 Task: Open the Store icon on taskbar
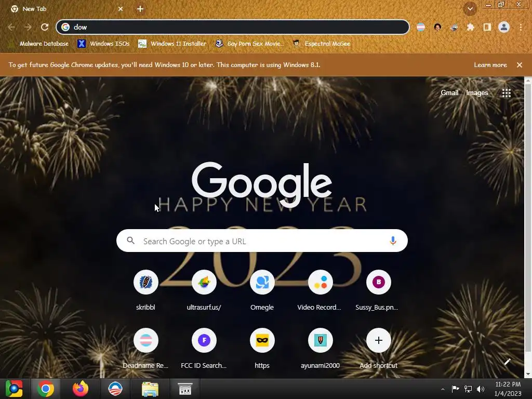[x=185, y=389]
